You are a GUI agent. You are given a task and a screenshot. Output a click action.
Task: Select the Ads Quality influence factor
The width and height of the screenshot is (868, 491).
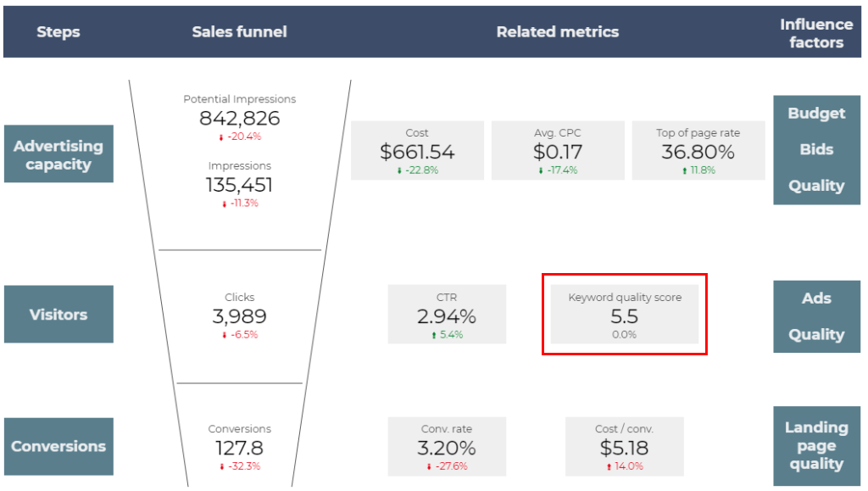coord(815,315)
